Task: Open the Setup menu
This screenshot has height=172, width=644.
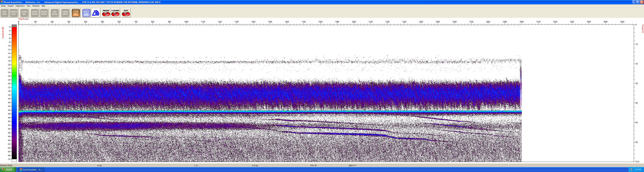Action: (3, 6)
